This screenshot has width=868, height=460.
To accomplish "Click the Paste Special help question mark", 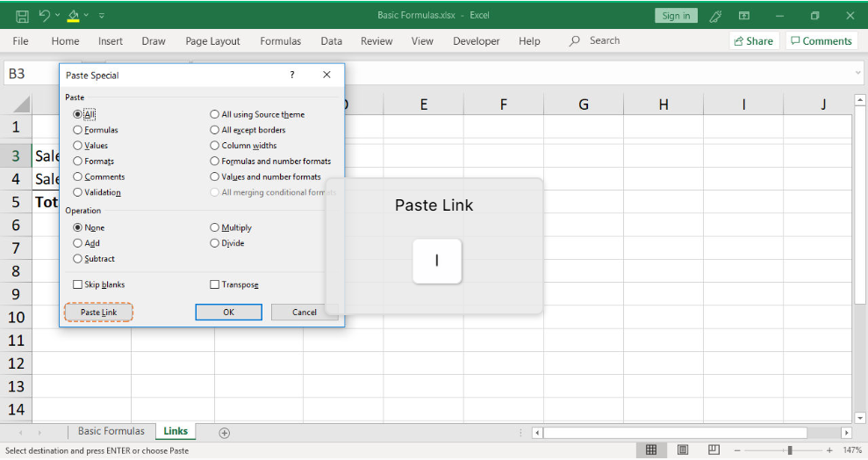I will [x=292, y=75].
